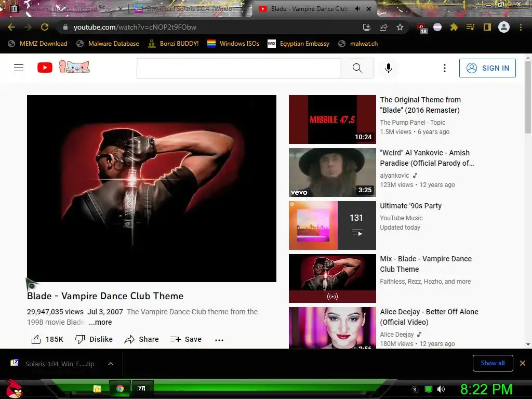Open the Extensions puzzle piece menu
This screenshot has width=532, height=399.
point(454,27)
